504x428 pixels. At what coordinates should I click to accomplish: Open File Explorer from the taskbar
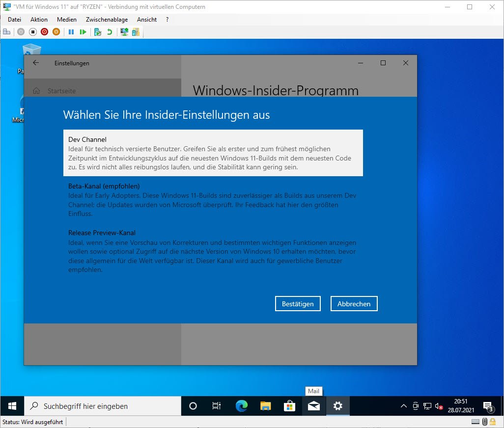point(265,406)
